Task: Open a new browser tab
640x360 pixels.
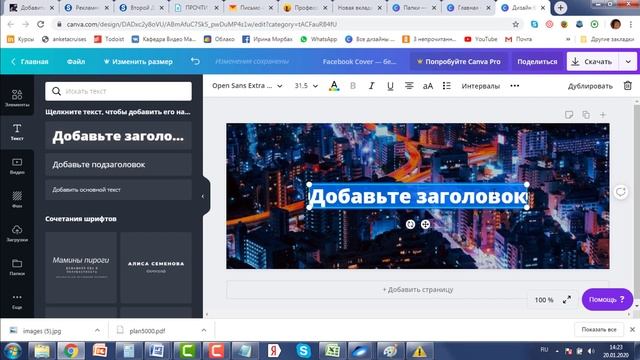Action: (x=560, y=7)
